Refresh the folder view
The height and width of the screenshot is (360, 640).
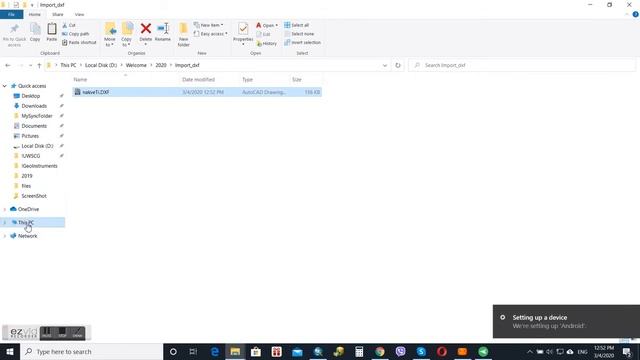[x=398, y=65]
